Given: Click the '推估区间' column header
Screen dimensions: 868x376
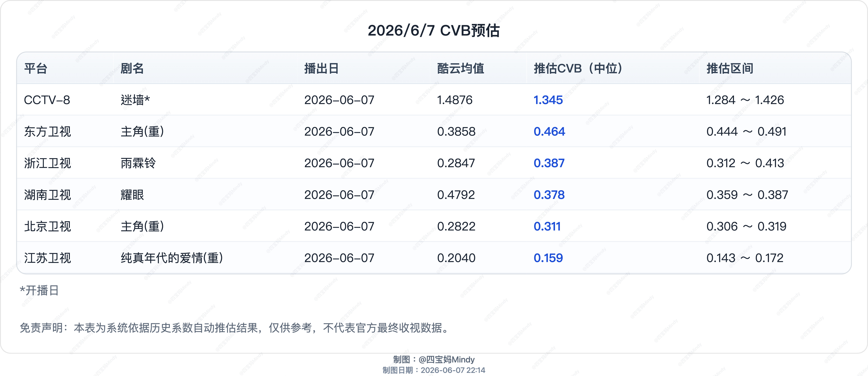Looking at the screenshot, I should 730,68.
